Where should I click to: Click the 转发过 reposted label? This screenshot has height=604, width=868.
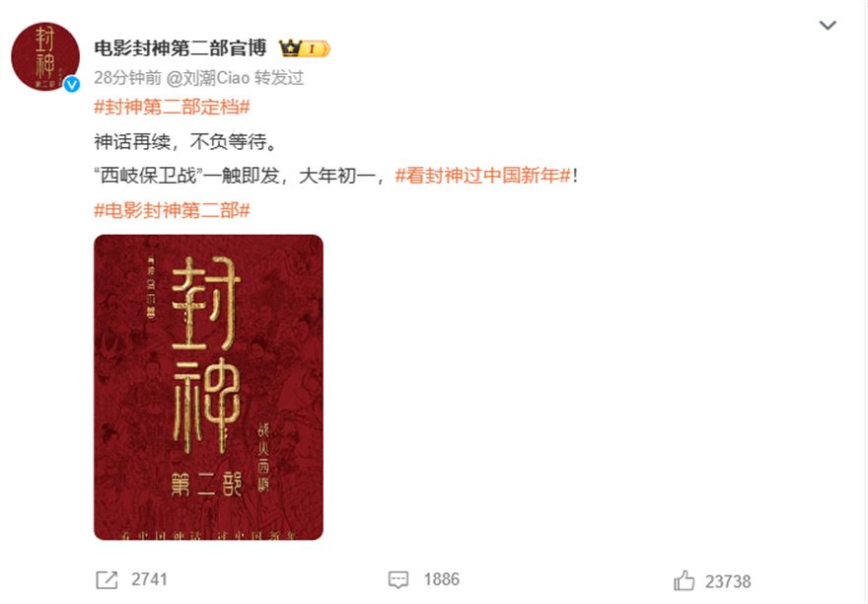coord(279,78)
